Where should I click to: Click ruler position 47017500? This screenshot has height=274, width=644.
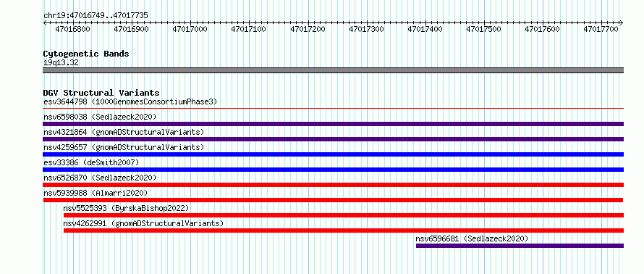[x=484, y=29]
